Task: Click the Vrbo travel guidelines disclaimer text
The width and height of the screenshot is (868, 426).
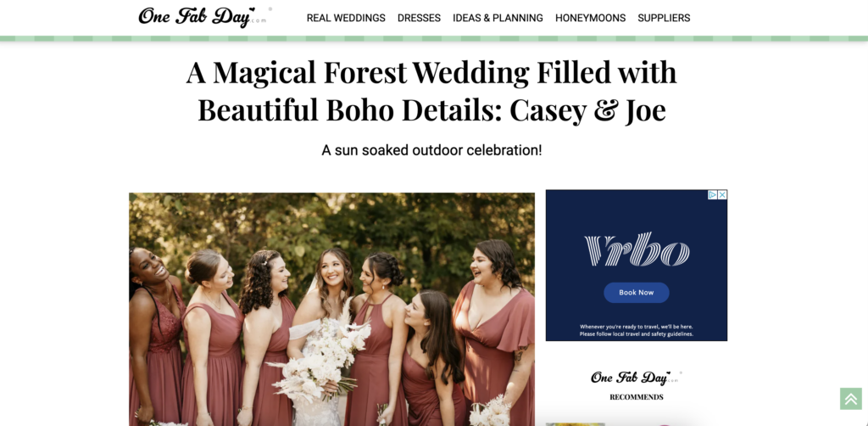Action: click(637, 331)
